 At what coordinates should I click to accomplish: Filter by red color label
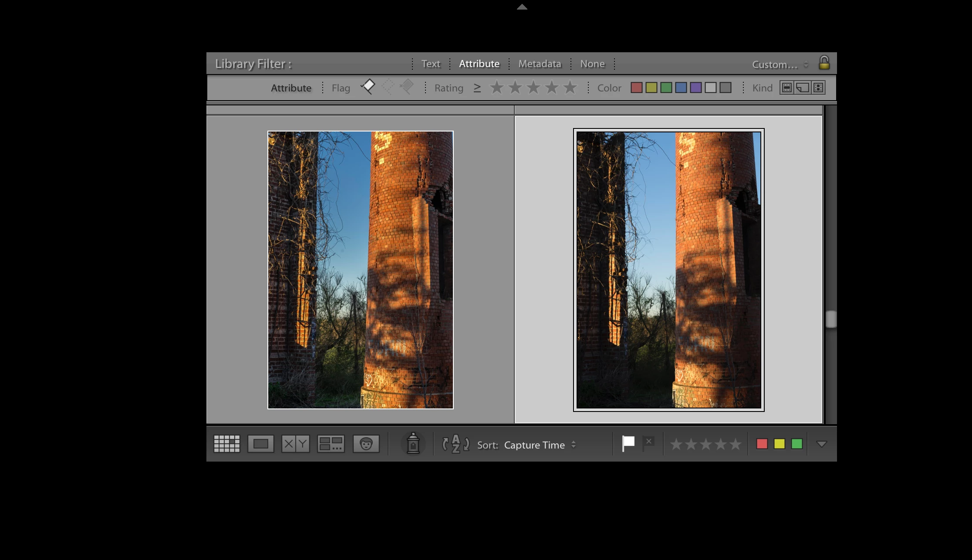tap(636, 88)
